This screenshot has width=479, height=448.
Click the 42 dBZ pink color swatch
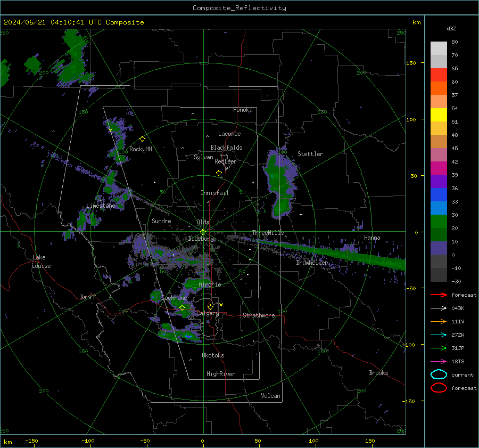point(439,154)
